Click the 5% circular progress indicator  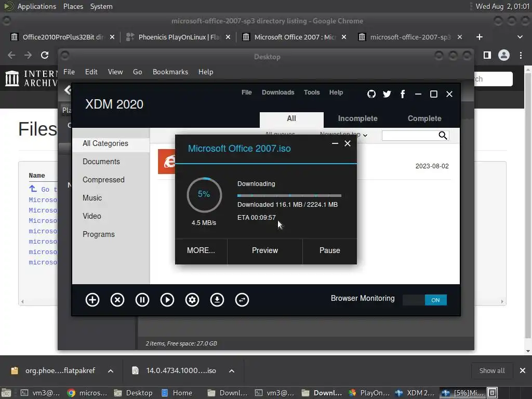204,195
